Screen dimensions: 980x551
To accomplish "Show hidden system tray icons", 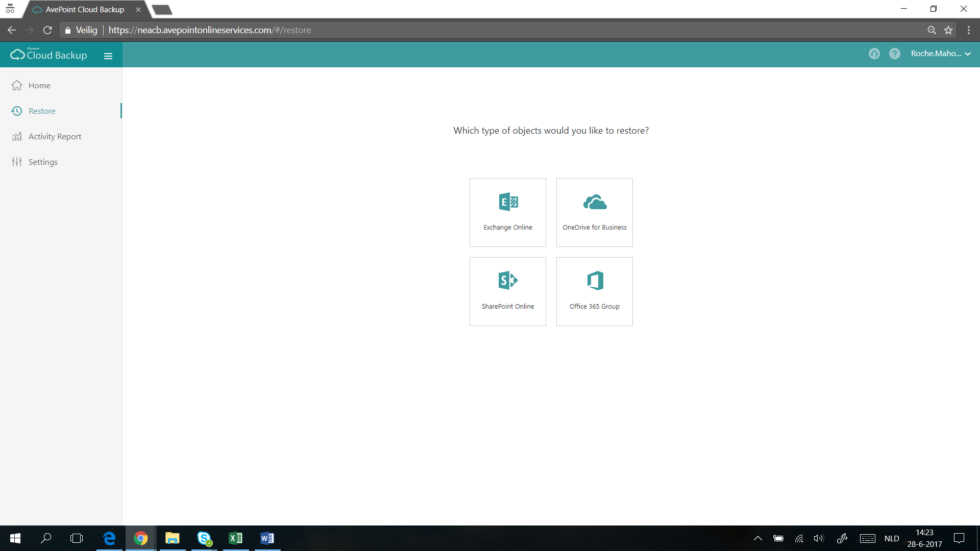I will [x=758, y=538].
